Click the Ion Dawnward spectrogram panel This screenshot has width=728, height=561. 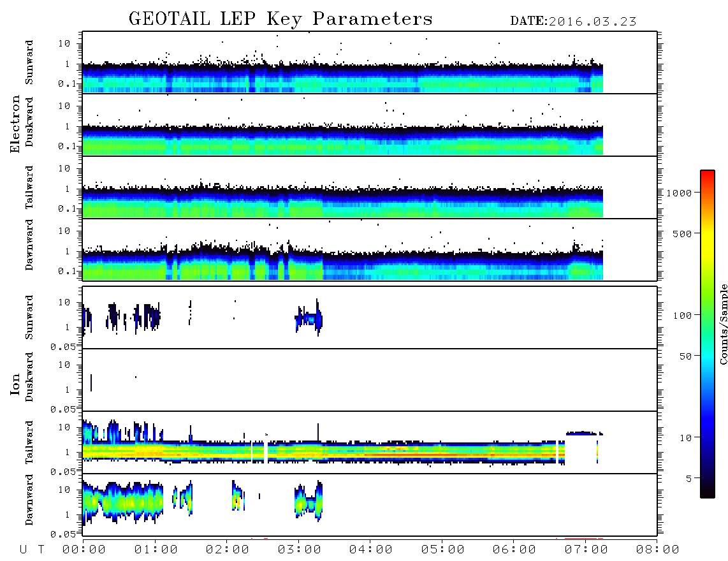point(370,504)
